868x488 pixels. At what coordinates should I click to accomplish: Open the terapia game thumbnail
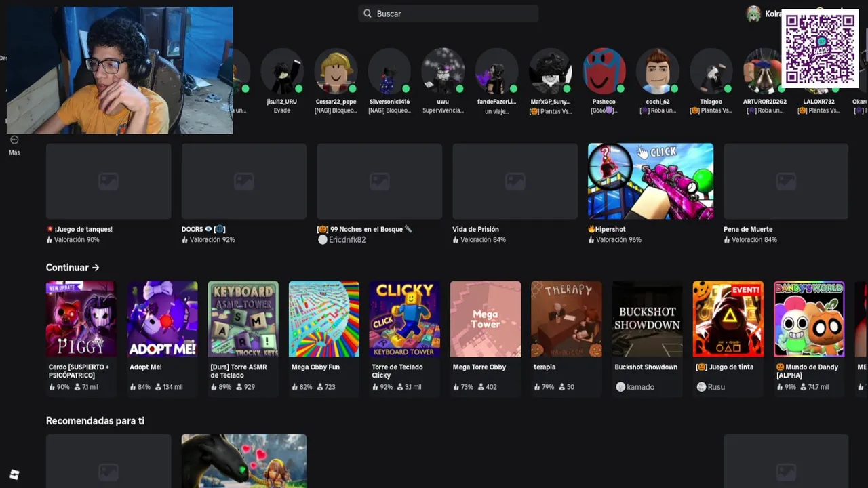[566, 319]
